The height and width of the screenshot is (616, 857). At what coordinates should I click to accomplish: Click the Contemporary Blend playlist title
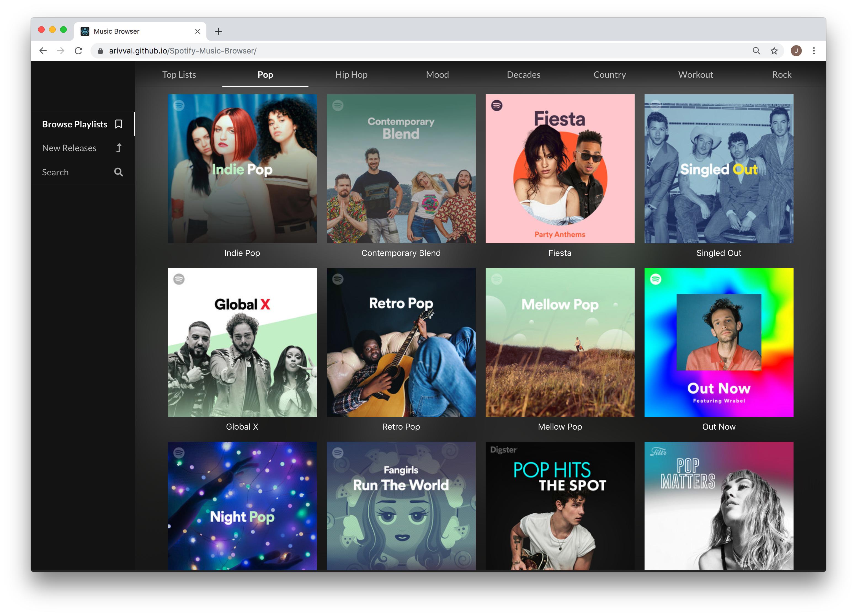click(401, 253)
